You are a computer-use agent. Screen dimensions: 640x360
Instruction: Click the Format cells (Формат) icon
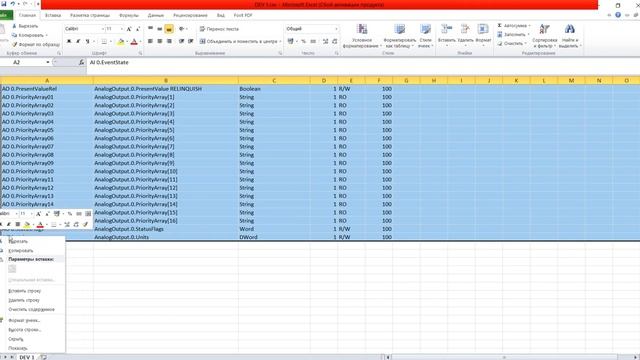[483, 29]
